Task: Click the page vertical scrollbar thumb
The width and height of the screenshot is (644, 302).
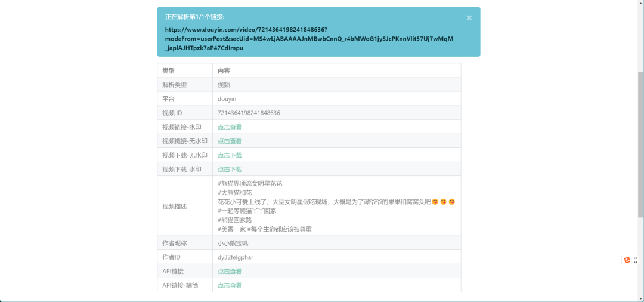Action: (640, 144)
